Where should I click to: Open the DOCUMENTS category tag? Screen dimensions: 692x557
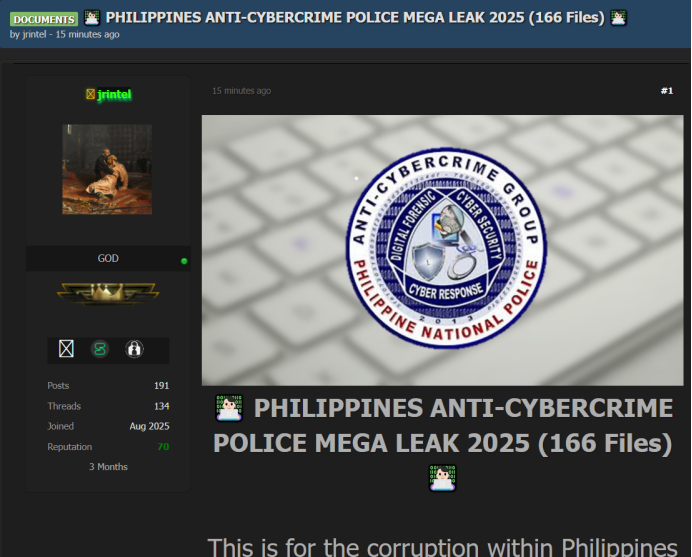(44, 19)
